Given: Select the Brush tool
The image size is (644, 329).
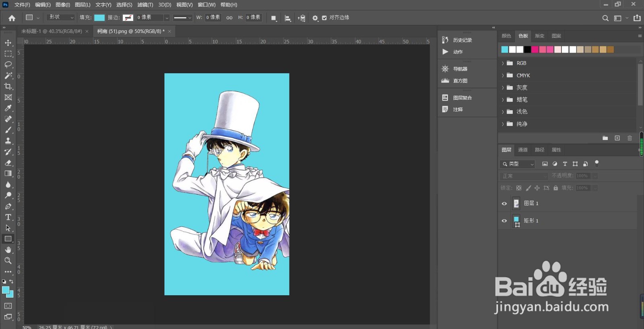Looking at the screenshot, I should pyautogui.click(x=8, y=130).
